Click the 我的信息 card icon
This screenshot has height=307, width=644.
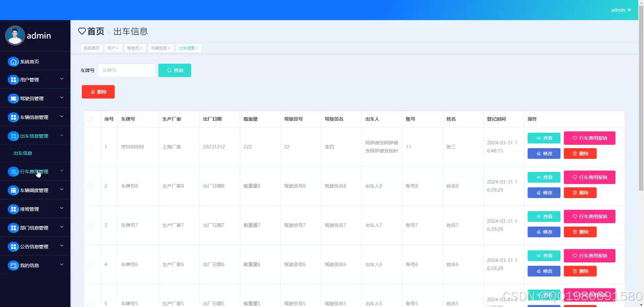coord(13,265)
